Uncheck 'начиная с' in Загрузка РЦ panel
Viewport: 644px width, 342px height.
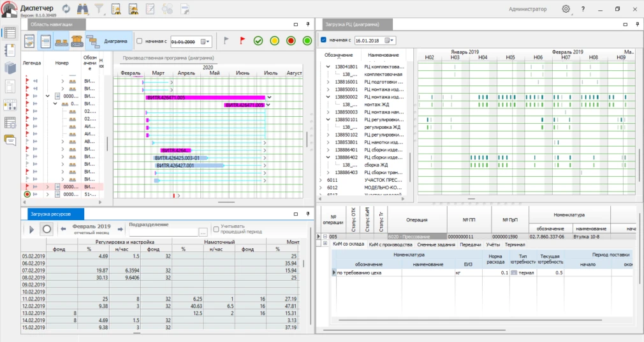pyautogui.click(x=324, y=40)
